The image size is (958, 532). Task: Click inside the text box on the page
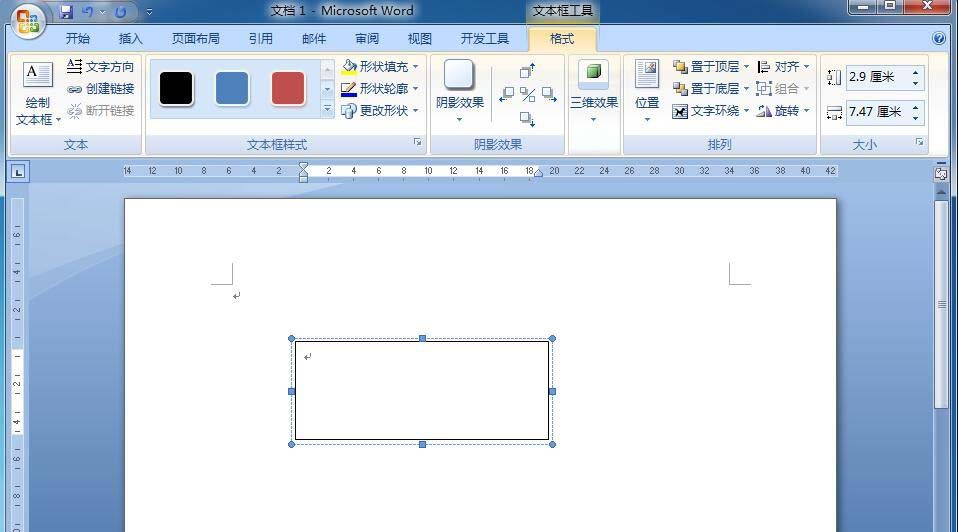click(x=422, y=391)
